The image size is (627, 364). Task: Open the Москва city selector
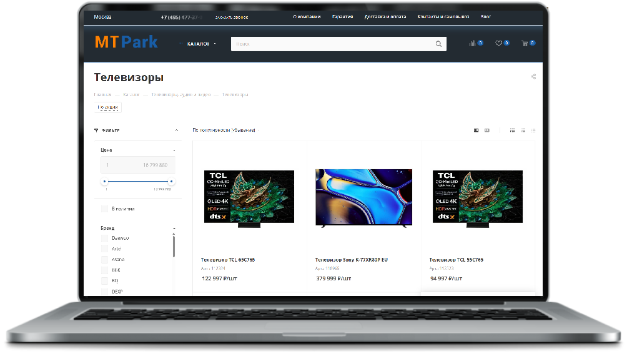(103, 17)
